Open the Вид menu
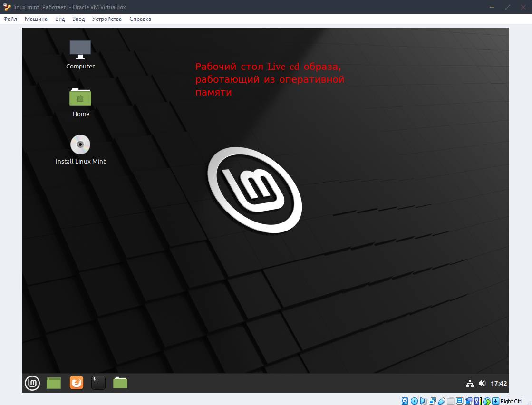The image size is (532, 405). 60,19
